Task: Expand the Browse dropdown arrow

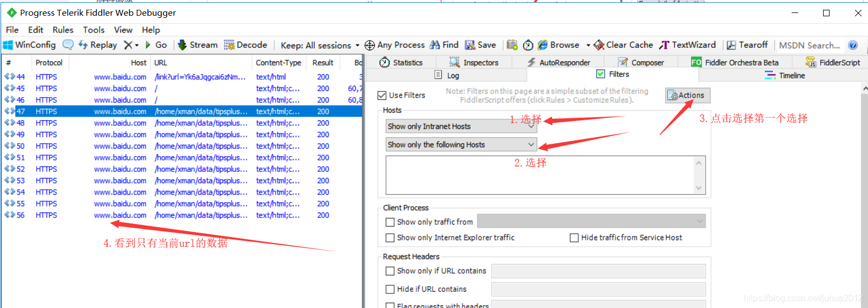Action: click(588, 45)
